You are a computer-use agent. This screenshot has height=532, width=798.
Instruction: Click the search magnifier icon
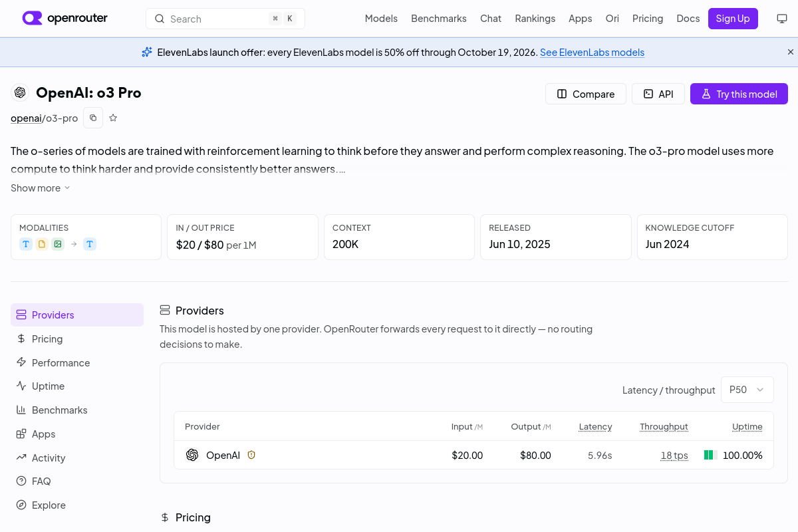tap(160, 19)
